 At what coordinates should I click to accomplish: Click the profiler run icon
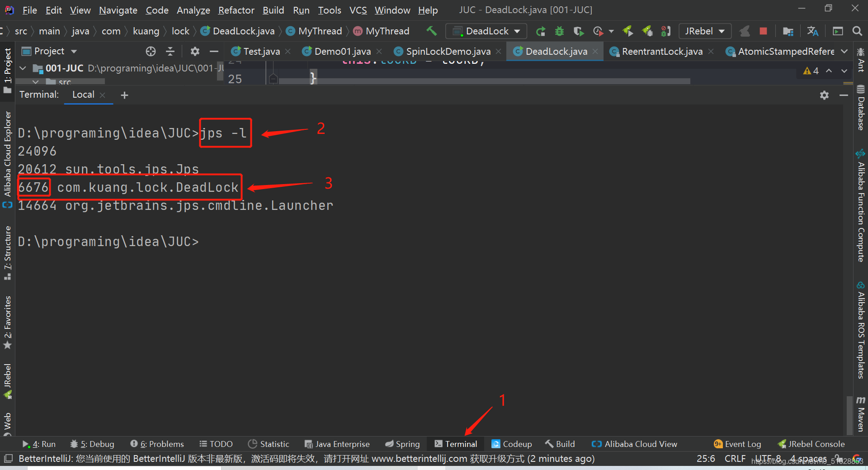coord(598,31)
